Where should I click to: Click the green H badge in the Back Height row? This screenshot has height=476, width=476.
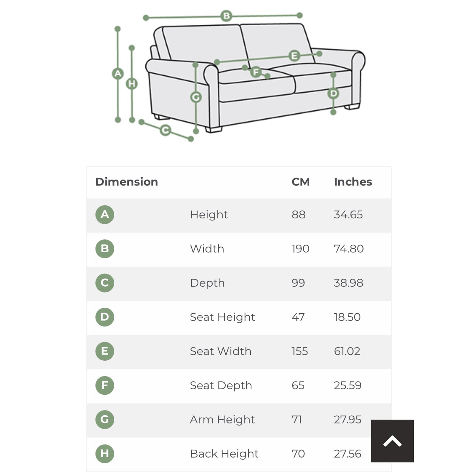click(x=105, y=454)
